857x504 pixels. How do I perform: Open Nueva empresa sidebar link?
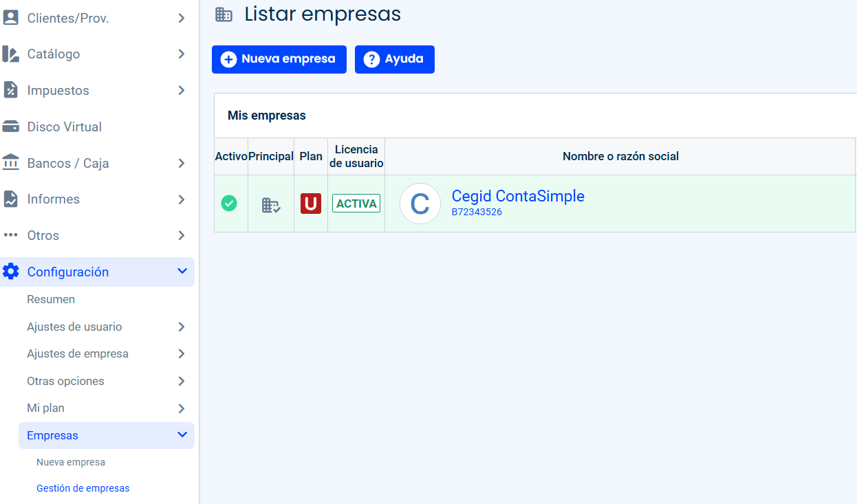click(x=71, y=462)
